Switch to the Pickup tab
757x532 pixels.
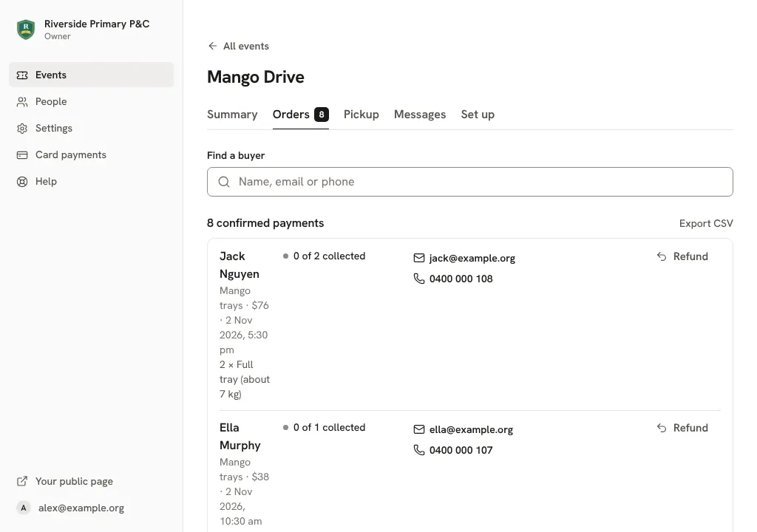[361, 115]
